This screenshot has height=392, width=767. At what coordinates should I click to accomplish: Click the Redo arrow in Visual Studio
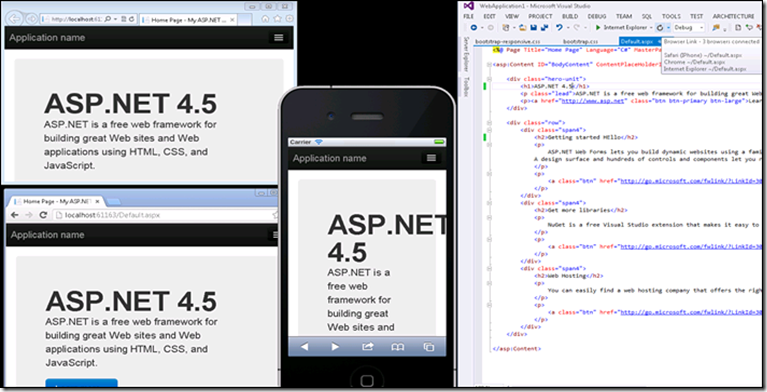click(577, 28)
